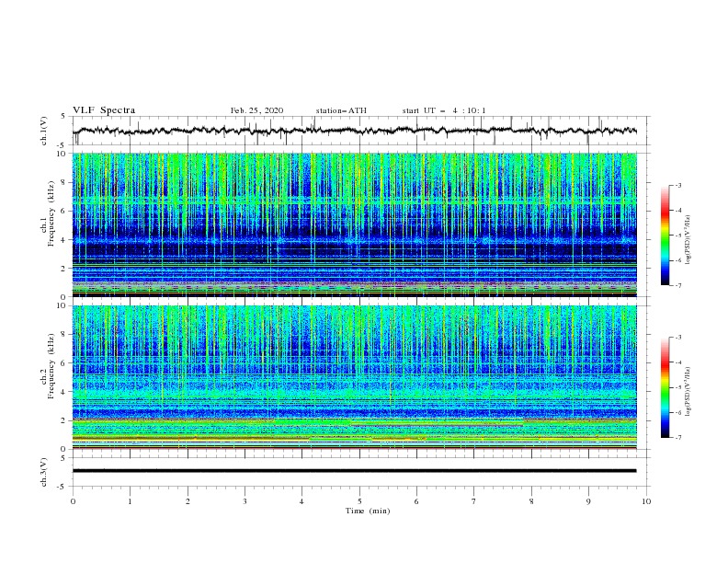Click the 'ch.3(V)' axis label
Image resolution: width=728 pixels, height=563 pixels.
coord(44,472)
